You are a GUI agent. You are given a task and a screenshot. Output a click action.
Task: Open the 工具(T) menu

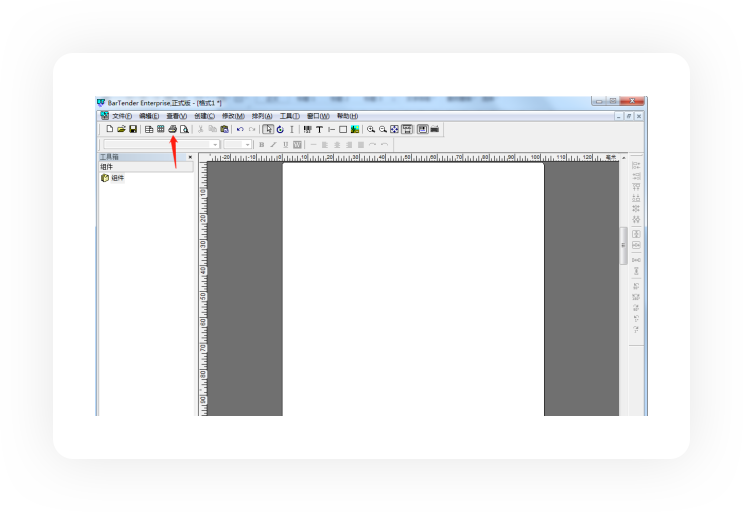(289, 116)
